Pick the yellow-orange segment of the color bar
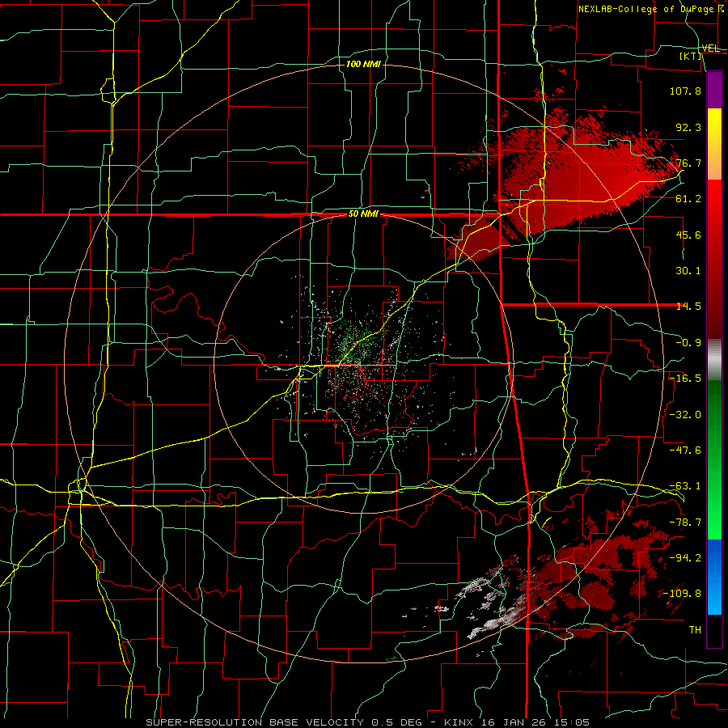The height and width of the screenshot is (728, 728). [714, 144]
